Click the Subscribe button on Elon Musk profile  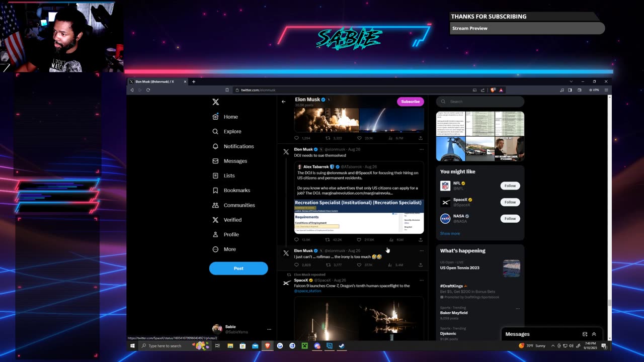[410, 102]
